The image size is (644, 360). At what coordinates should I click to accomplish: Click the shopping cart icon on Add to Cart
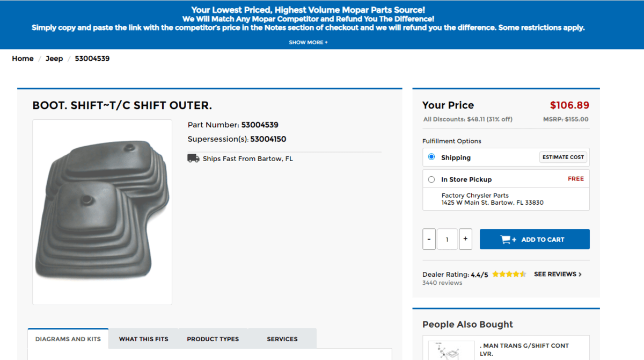point(508,240)
